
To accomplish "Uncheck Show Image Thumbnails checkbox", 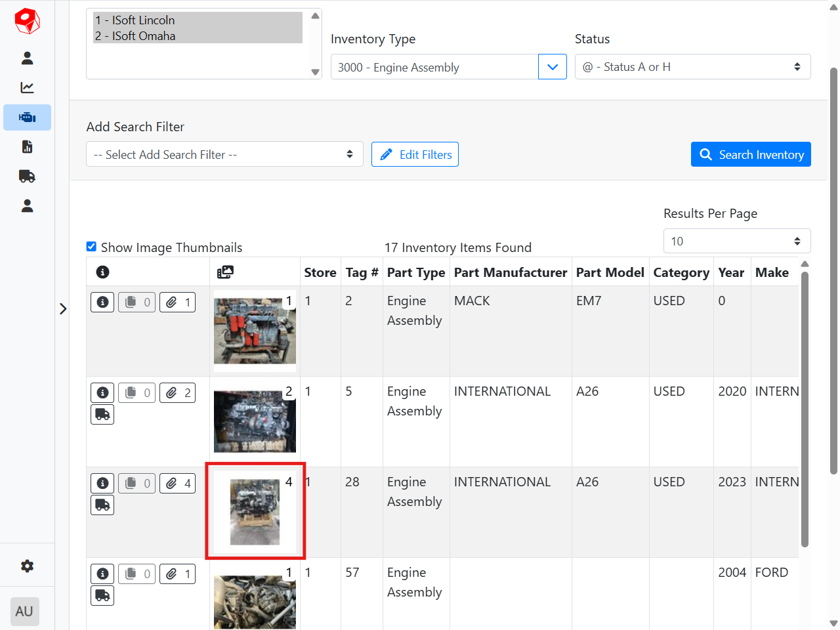I will [x=92, y=247].
